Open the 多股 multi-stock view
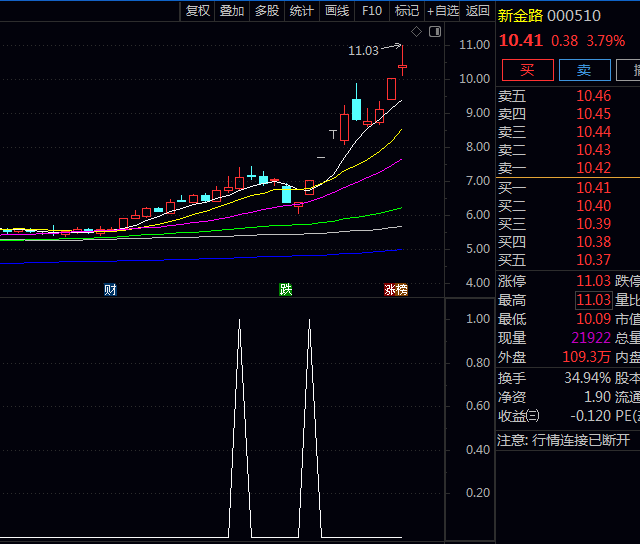This screenshot has height=544, width=640. point(266,11)
